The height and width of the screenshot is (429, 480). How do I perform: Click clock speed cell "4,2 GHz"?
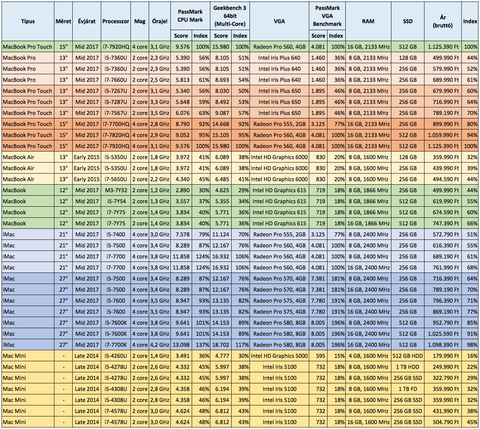160,345
